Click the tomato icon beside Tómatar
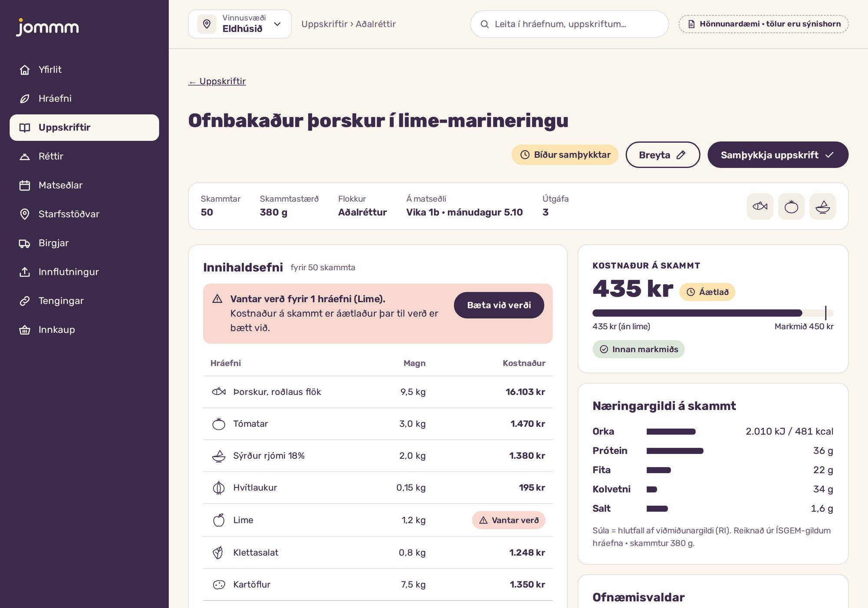Viewport: 868px width, 608px height. 219,424
